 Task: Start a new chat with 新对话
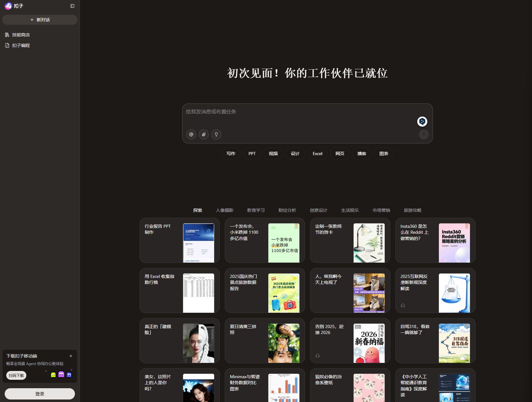40,20
